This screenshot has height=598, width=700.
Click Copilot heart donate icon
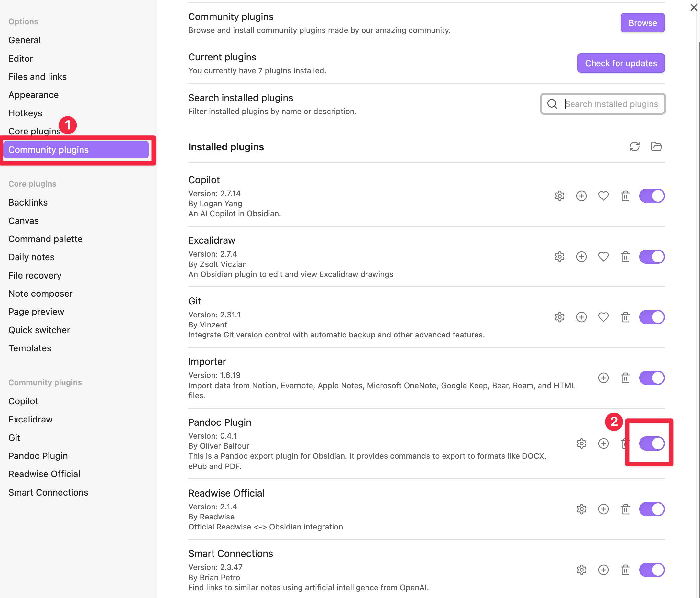click(x=603, y=196)
